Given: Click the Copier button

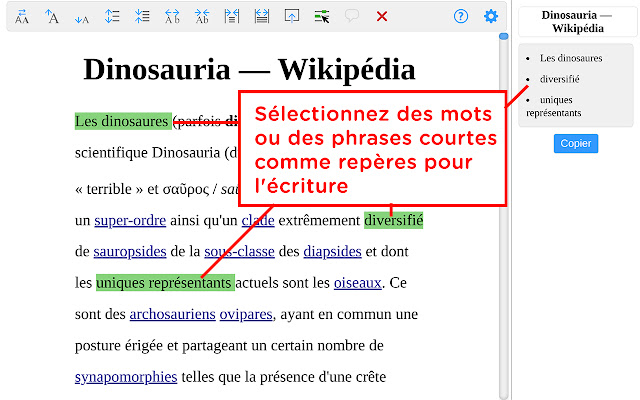Looking at the screenshot, I should [x=576, y=143].
